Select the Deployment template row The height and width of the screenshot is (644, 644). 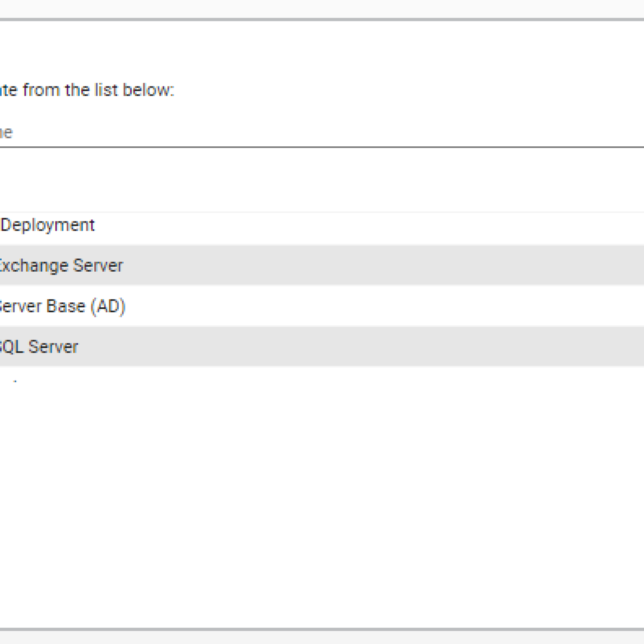coord(322,225)
